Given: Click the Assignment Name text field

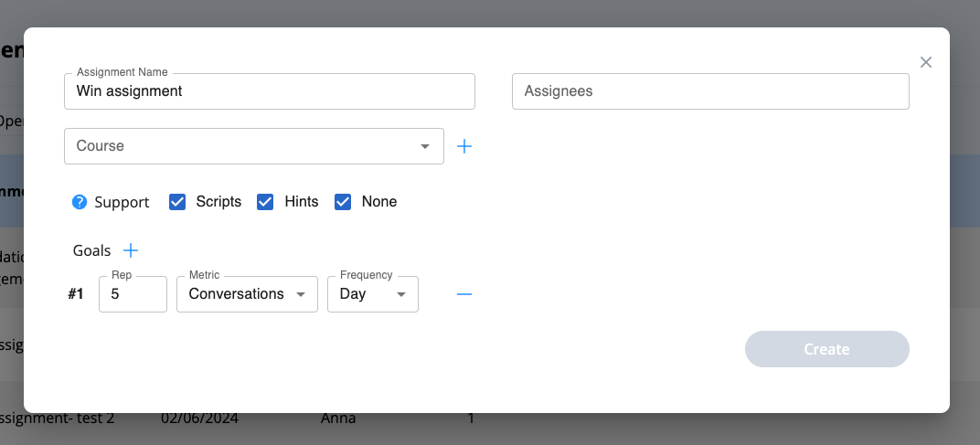Looking at the screenshot, I should click(269, 91).
